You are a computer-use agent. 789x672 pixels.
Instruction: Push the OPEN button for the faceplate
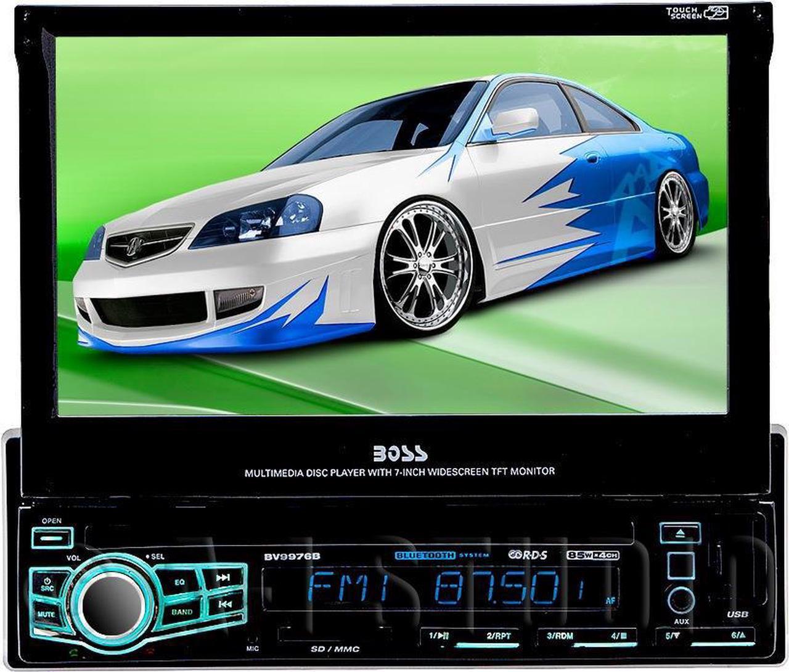coord(53,538)
